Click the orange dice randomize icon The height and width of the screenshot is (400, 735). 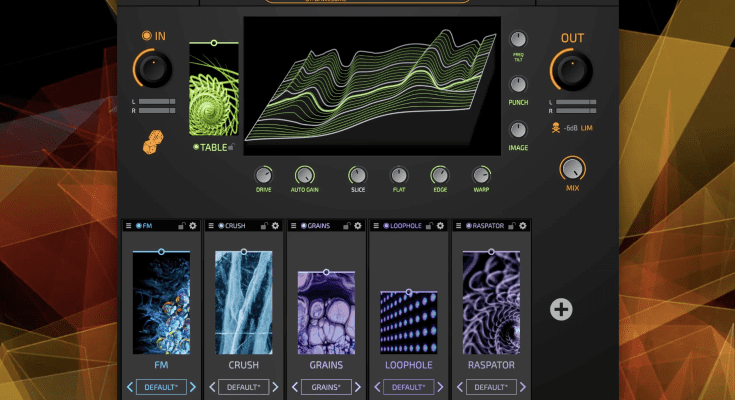153,142
